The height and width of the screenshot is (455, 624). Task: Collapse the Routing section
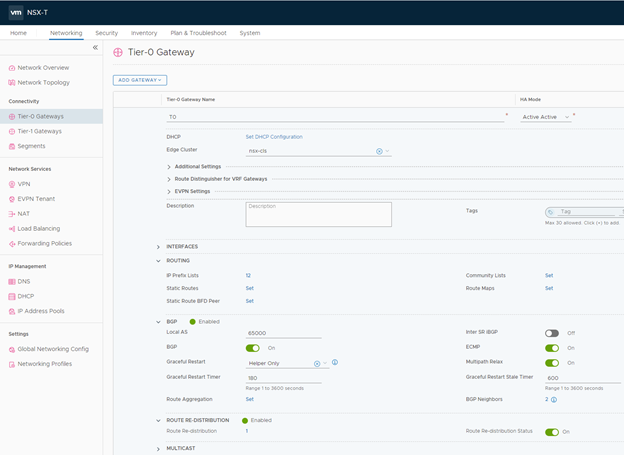tap(158, 261)
